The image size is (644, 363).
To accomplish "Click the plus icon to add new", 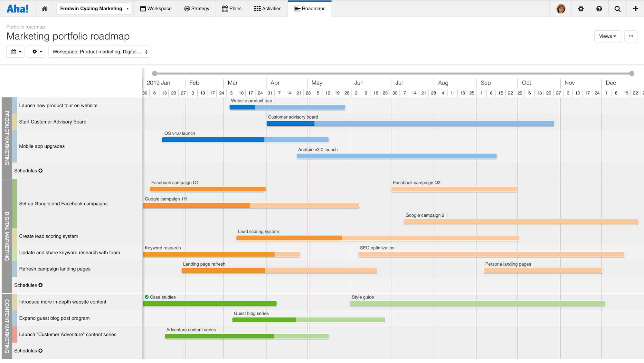I will click(x=636, y=9).
